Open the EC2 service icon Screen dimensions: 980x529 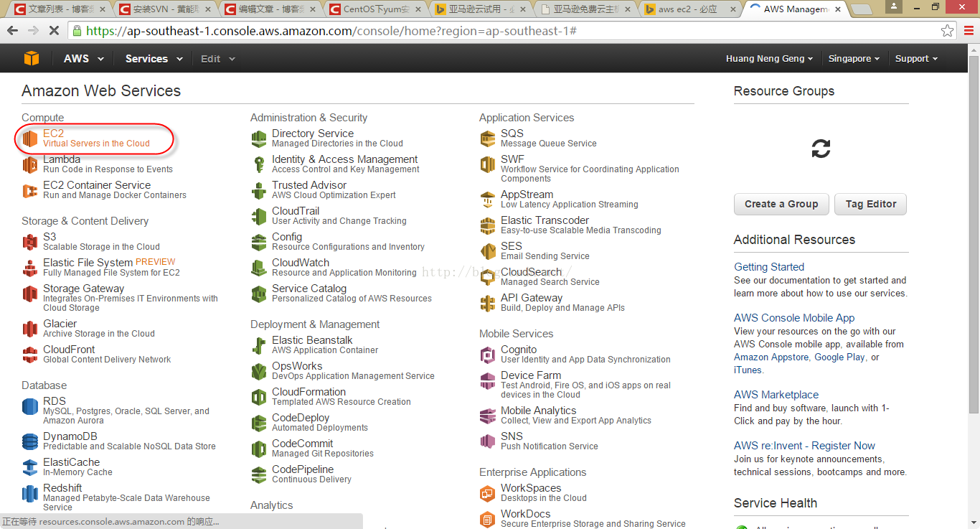pos(29,139)
